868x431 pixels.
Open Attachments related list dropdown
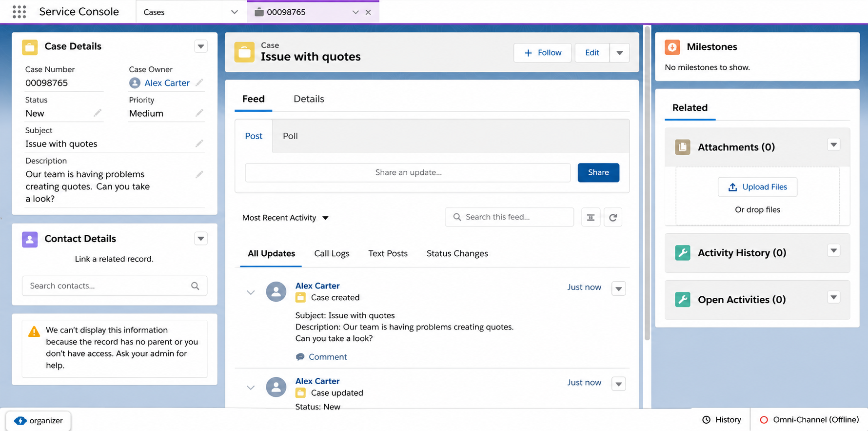pos(834,144)
